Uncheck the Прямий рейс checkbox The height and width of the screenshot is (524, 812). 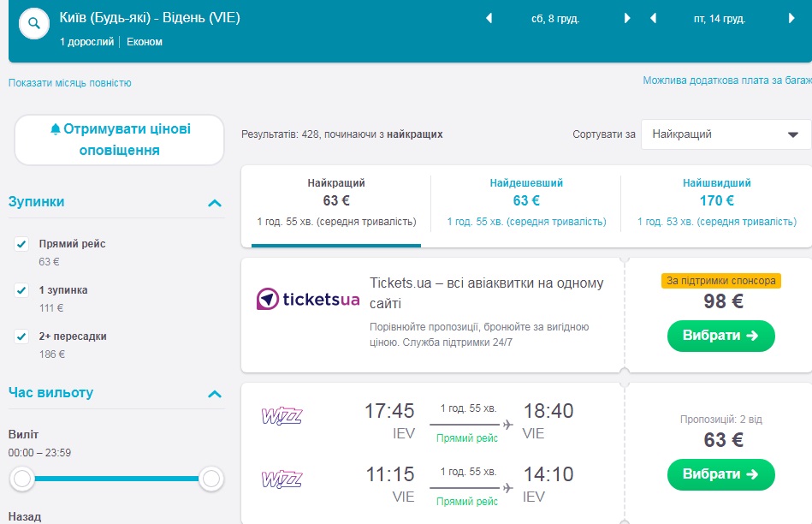click(22, 245)
